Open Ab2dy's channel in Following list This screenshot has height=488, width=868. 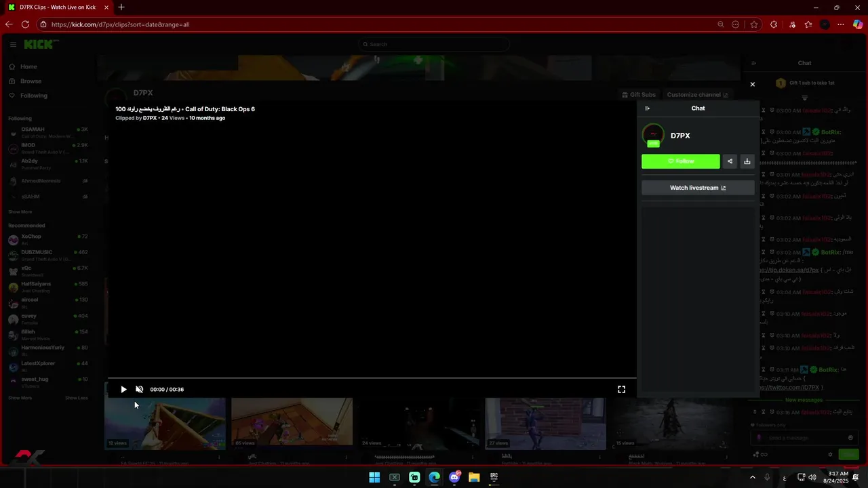point(48,163)
